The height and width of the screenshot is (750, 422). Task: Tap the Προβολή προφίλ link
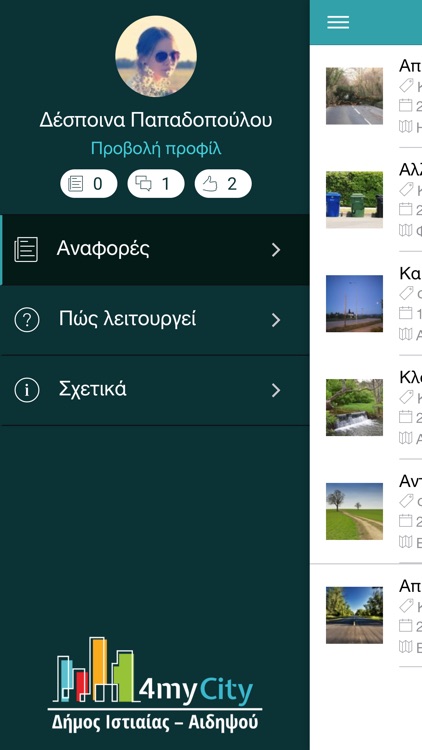point(156,149)
